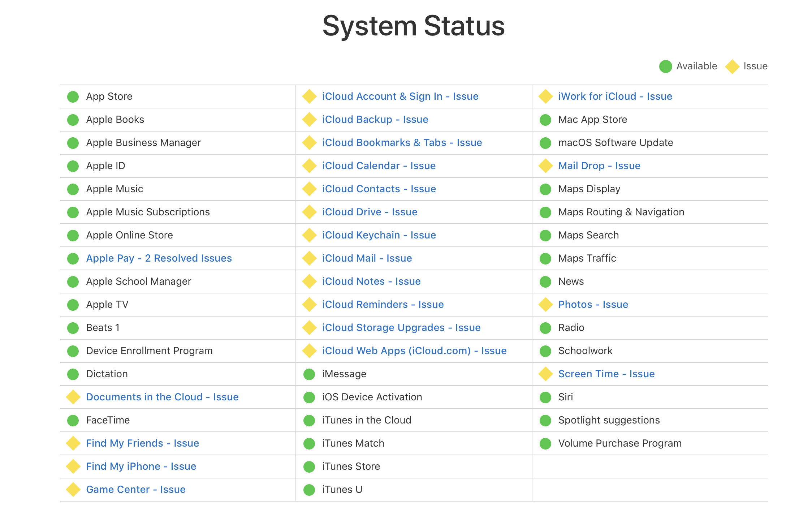Open iCloud Account & Sign In issue
Image resolution: width=812 pixels, height=516 pixels.
(x=400, y=96)
